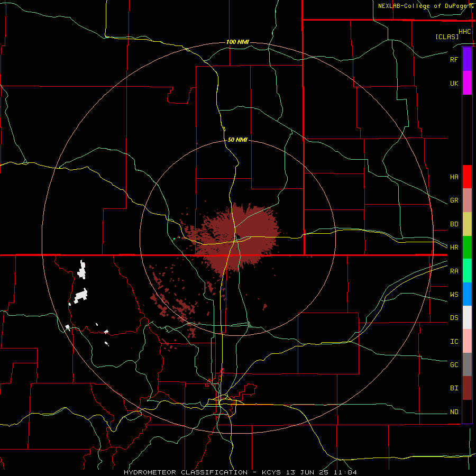This screenshot has height=476, width=476.
Task: Click the 'GC' legend label
Action: 454,365
